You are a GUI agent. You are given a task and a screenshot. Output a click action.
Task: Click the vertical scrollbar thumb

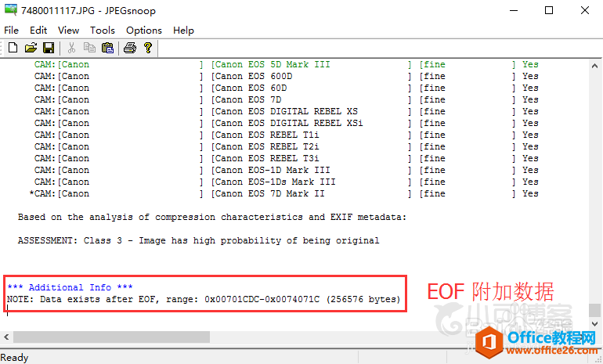(x=595, y=310)
